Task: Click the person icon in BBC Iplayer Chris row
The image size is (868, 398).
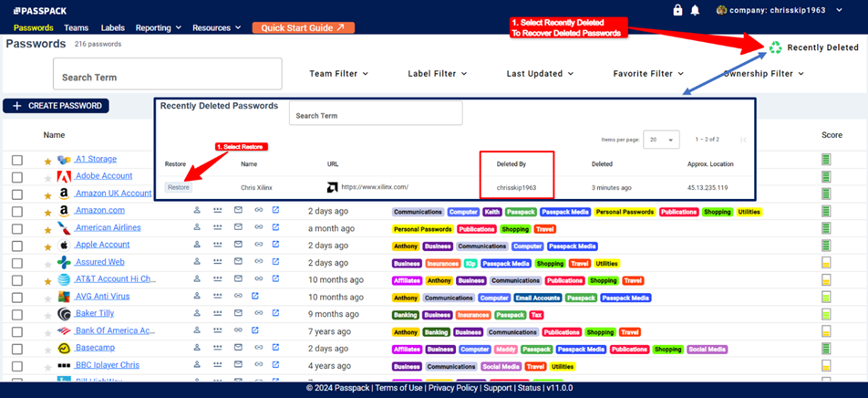Action: [197, 365]
